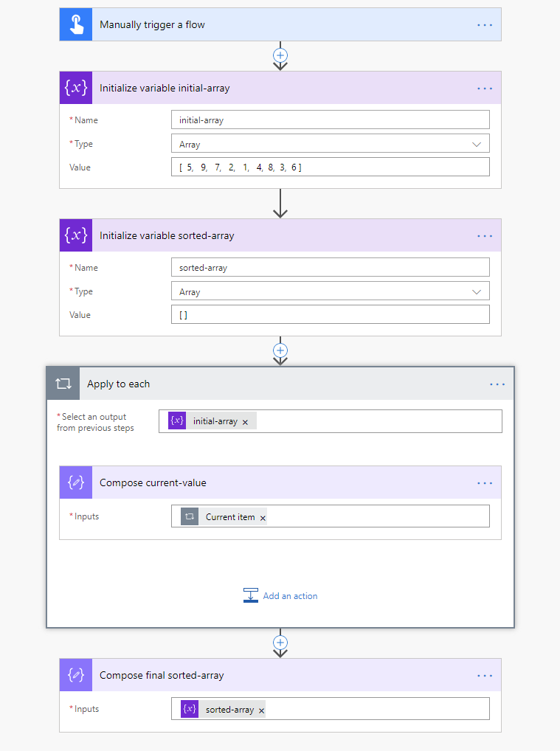Open Type dropdown for initial-array variable

[x=477, y=144]
